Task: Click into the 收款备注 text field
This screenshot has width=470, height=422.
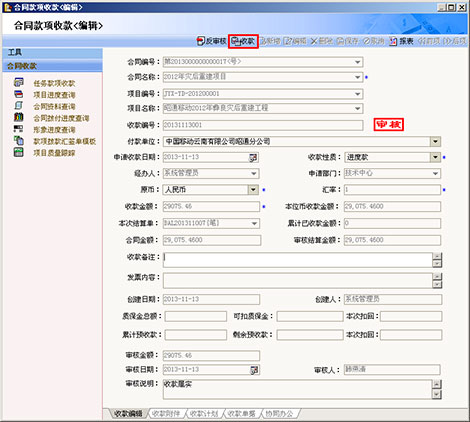Action: (x=298, y=260)
